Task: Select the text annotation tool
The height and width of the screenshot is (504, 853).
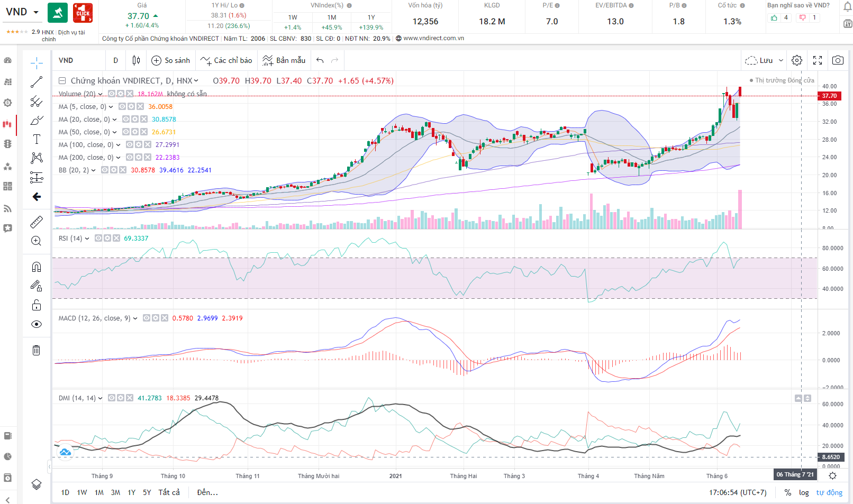Action: pyautogui.click(x=37, y=139)
